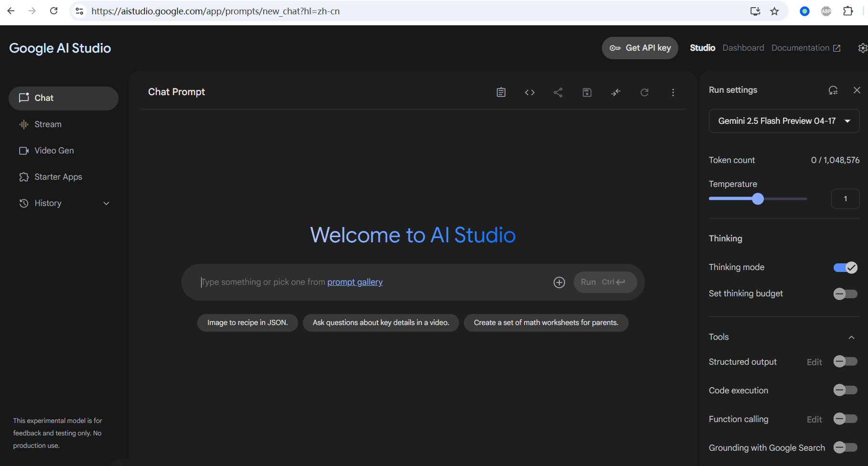Open the system instructions clipboard icon
The height and width of the screenshot is (466, 868).
click(501, 92)
